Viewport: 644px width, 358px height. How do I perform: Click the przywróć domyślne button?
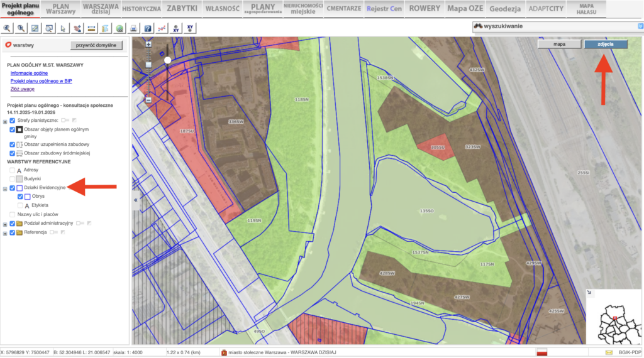[x=97, y=45]
